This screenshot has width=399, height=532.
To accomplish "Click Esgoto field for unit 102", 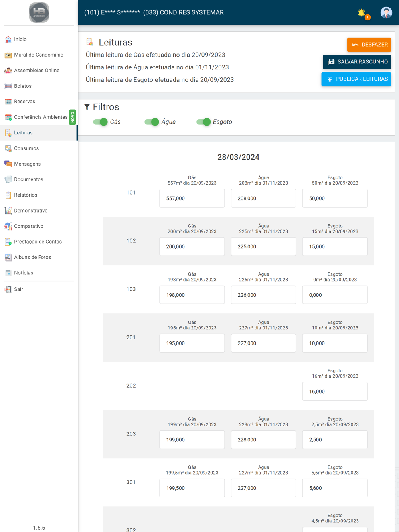I will 335,246.
